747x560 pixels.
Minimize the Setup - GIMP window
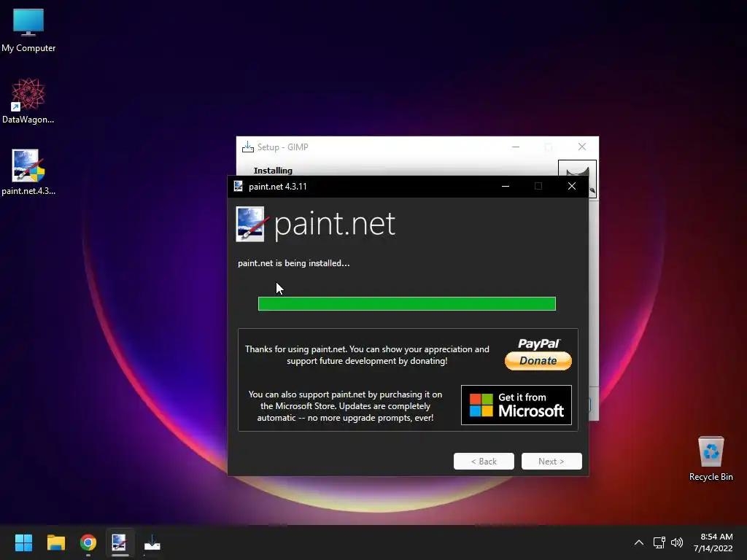tap(516, 147)
